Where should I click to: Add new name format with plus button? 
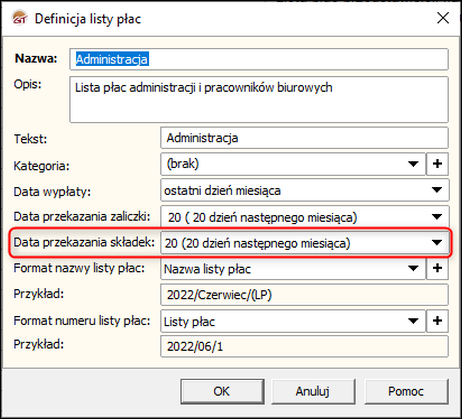click(437, 268)
